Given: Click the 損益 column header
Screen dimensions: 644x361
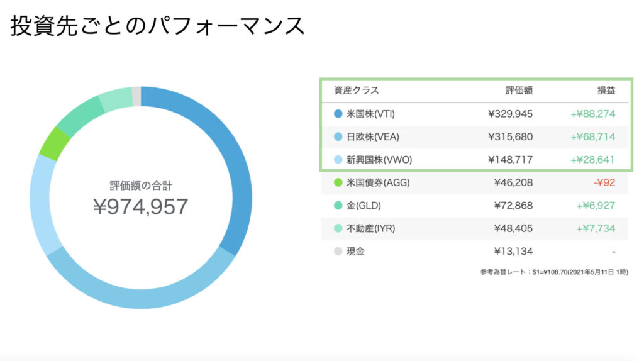Looking at the screenshot, I should point(606,90).
